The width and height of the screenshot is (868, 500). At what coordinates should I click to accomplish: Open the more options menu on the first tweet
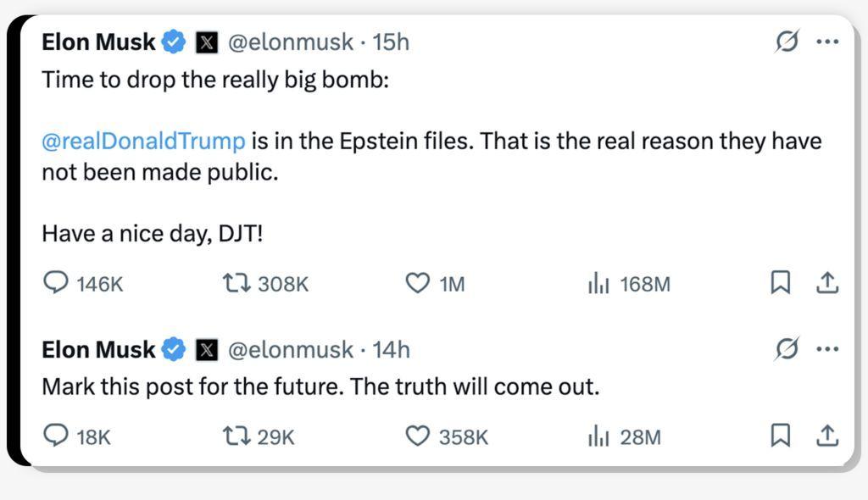pyautogui.click(x=828, y=40)
